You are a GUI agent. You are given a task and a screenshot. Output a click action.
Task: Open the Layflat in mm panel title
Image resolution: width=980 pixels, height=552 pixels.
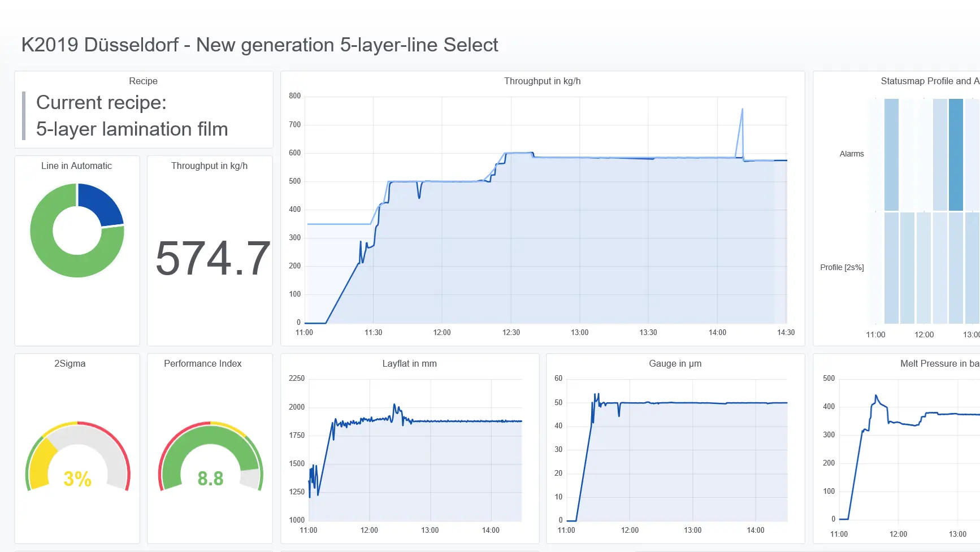(409, 363)
